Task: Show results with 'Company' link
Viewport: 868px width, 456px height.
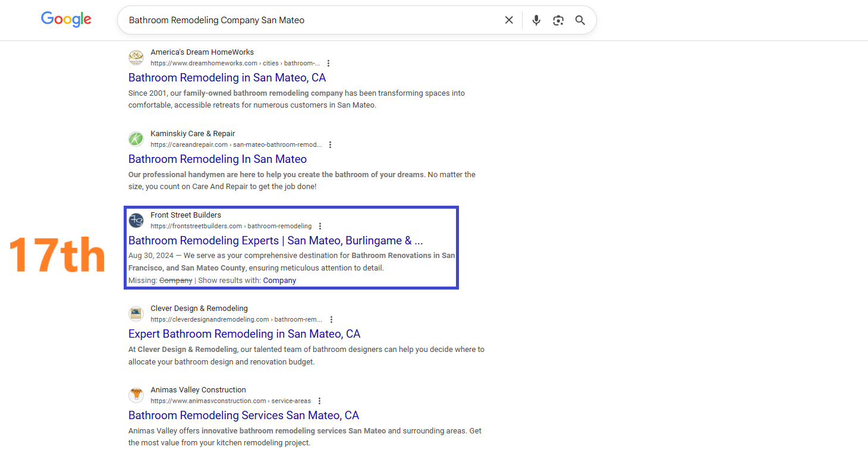Action: [x=279, y=281]
